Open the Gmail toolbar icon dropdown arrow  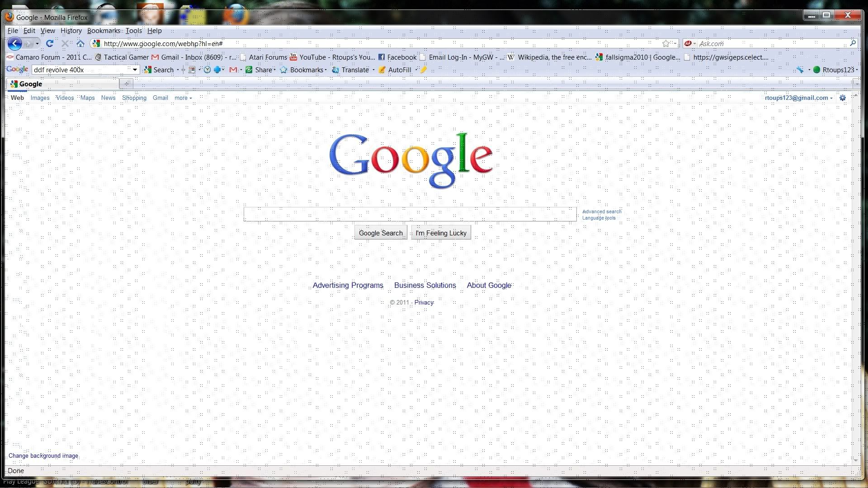point(241,70)
